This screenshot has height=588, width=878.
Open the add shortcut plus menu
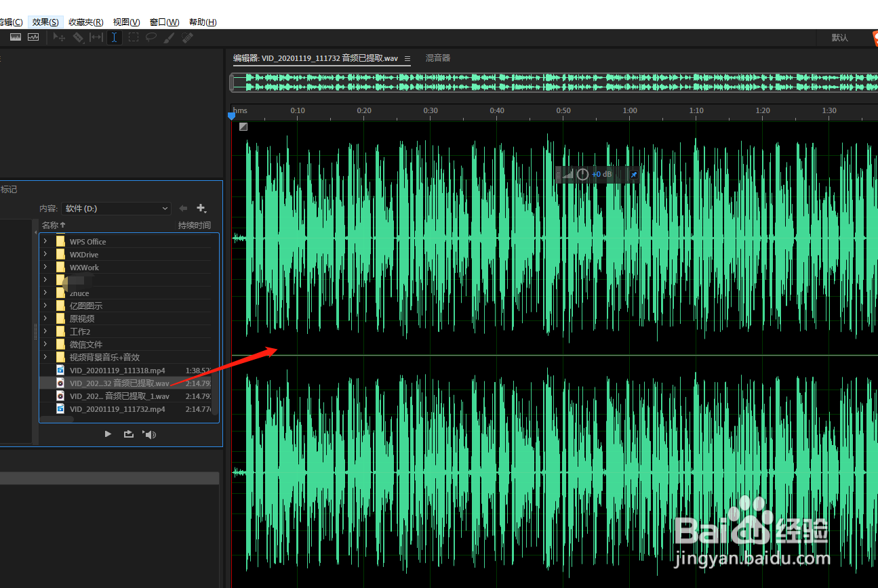pyautogui.click(x=201, y=209)
